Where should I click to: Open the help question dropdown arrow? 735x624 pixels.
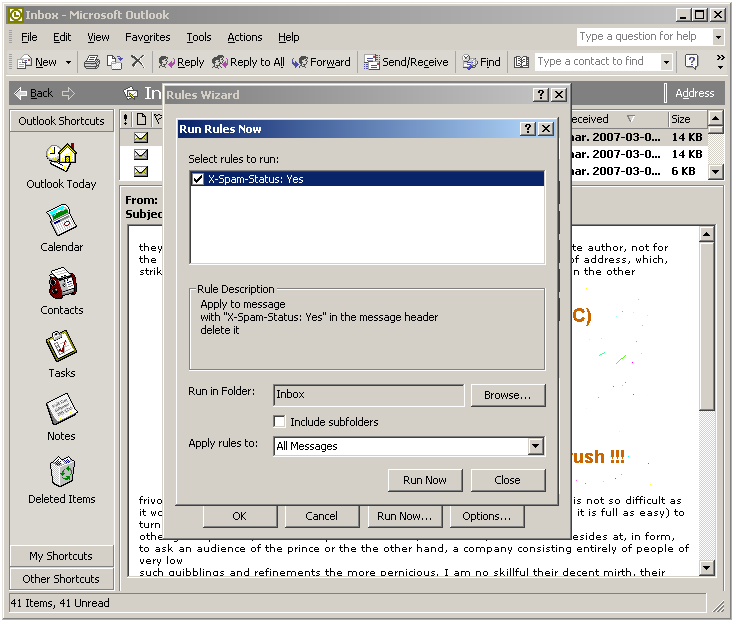(x=718, y=37)
